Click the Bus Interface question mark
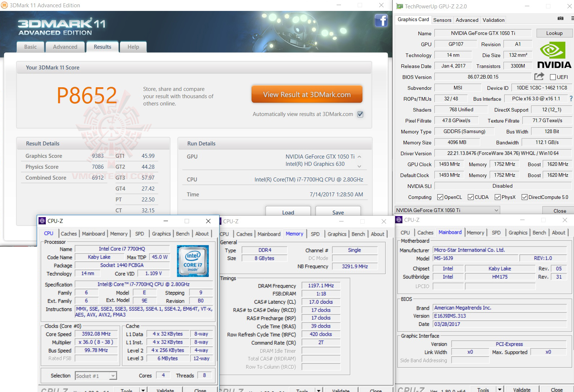 click(571, 99)
